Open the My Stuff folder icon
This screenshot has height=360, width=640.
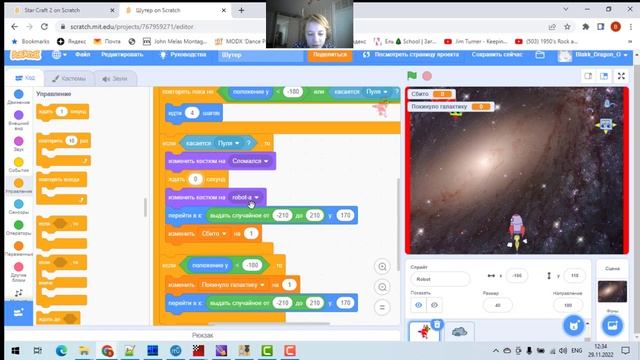point(540,55)
